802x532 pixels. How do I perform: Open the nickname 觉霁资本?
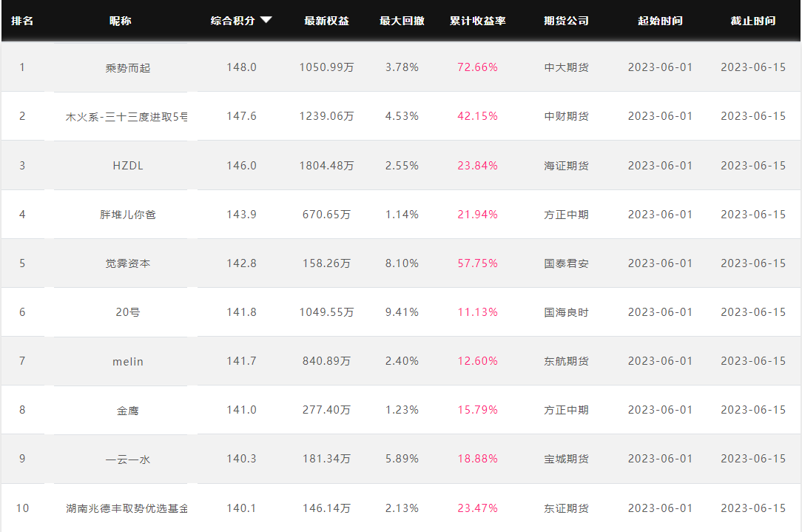point(128,263)
